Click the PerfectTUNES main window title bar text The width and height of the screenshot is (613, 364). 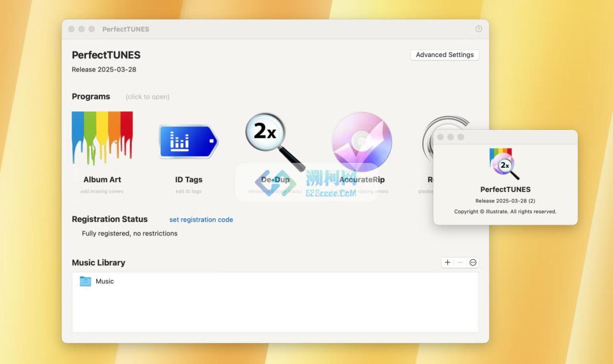(x=126, y=29)
